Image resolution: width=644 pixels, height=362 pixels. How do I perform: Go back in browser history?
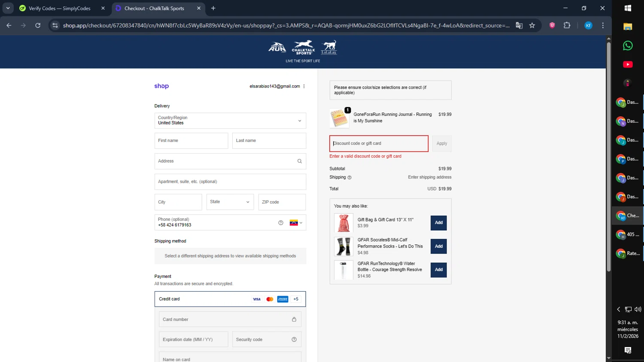coord(9,25)
